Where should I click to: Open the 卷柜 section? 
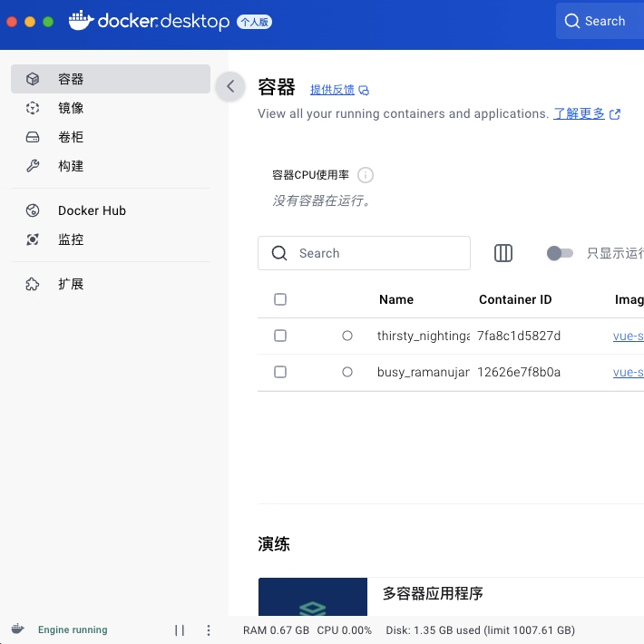click(111, 137)
